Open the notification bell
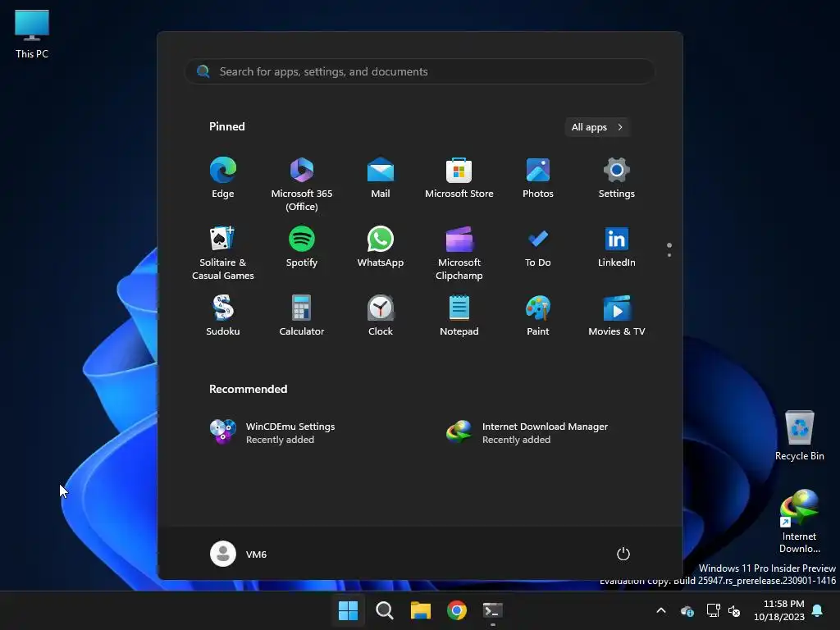Viewport: 840px width, 630px height. [x=818, y=610]
